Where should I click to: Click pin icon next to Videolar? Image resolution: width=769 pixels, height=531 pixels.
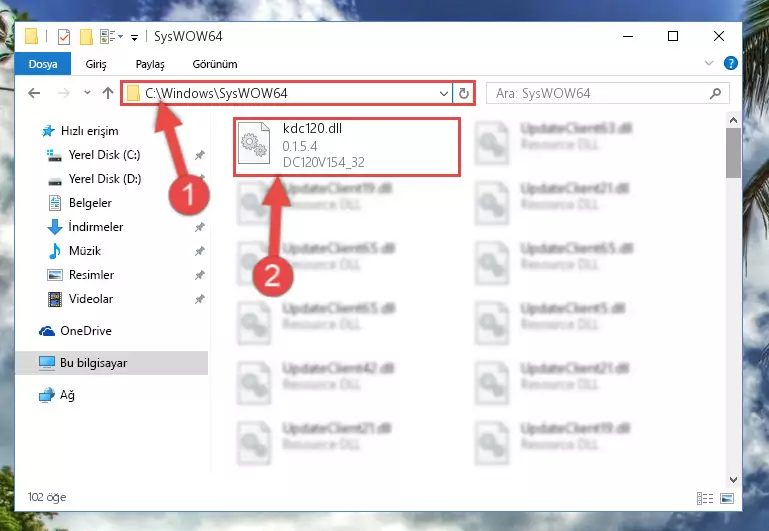pyautogui.click(x=200, y=299)
